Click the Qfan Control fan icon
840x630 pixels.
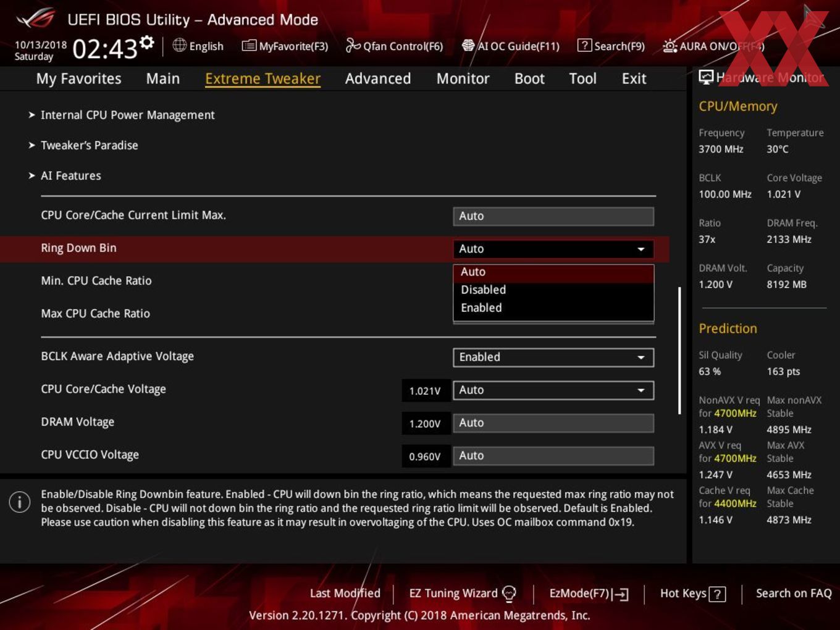coord(353,45)
